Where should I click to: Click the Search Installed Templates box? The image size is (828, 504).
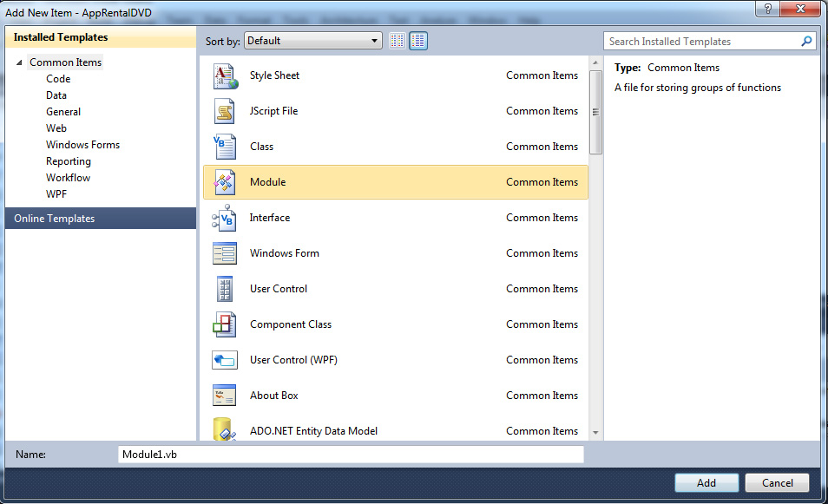711,41
